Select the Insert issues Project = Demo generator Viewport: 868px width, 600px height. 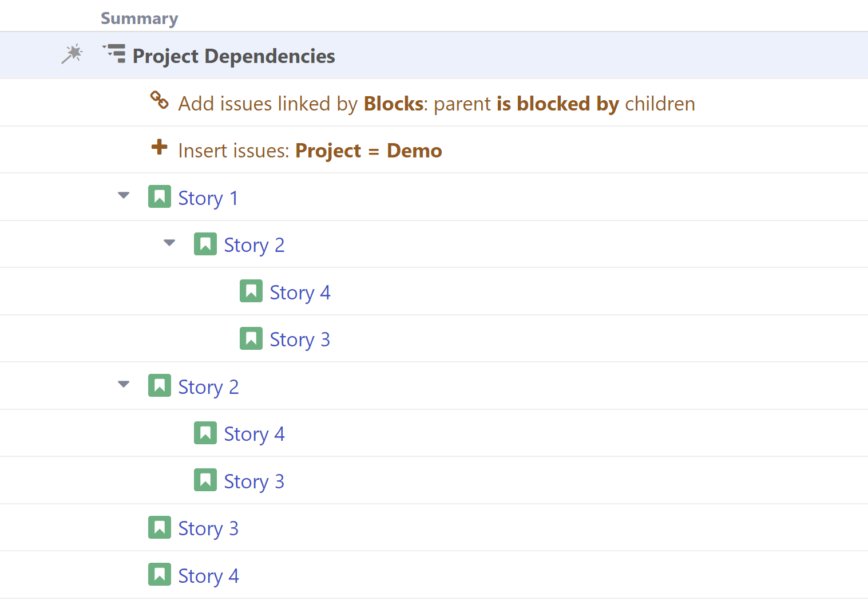click(310, 151)
